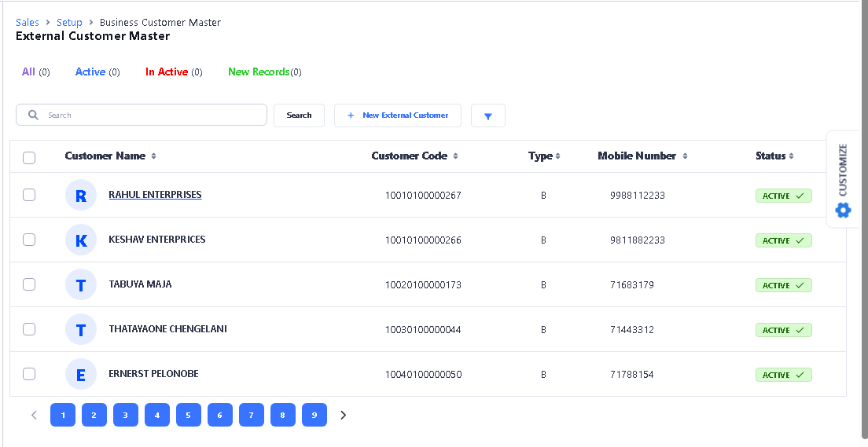Image resolution: width=868 pixels, height=447 pixels.
Task: Sort by Mobile Number column arrows
Action: pos(685,156)
